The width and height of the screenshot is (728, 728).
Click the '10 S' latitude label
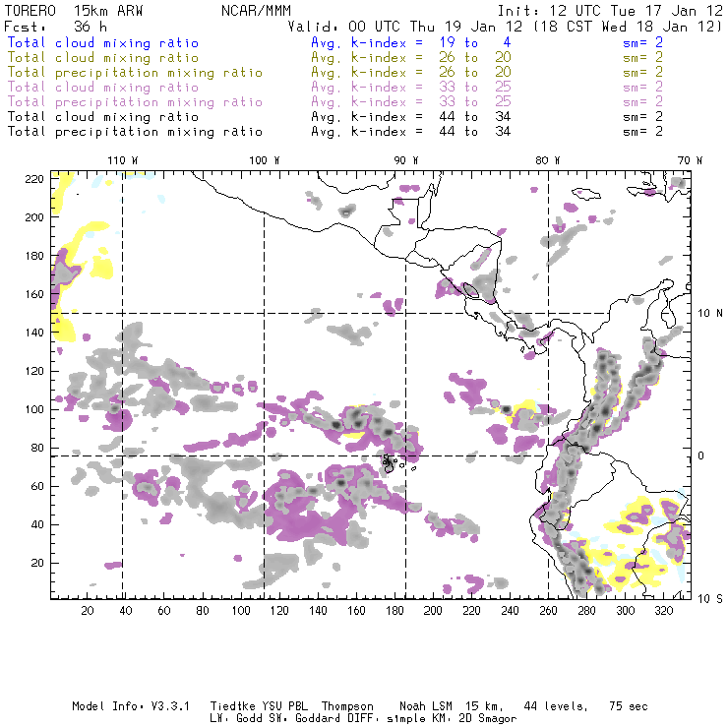(710, 598)
